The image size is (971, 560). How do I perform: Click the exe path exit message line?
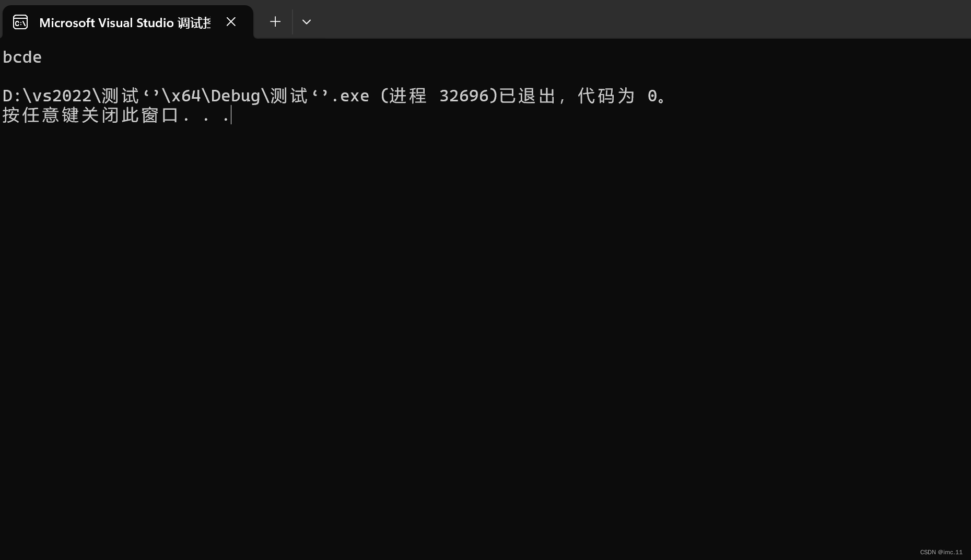coord(335,96)
